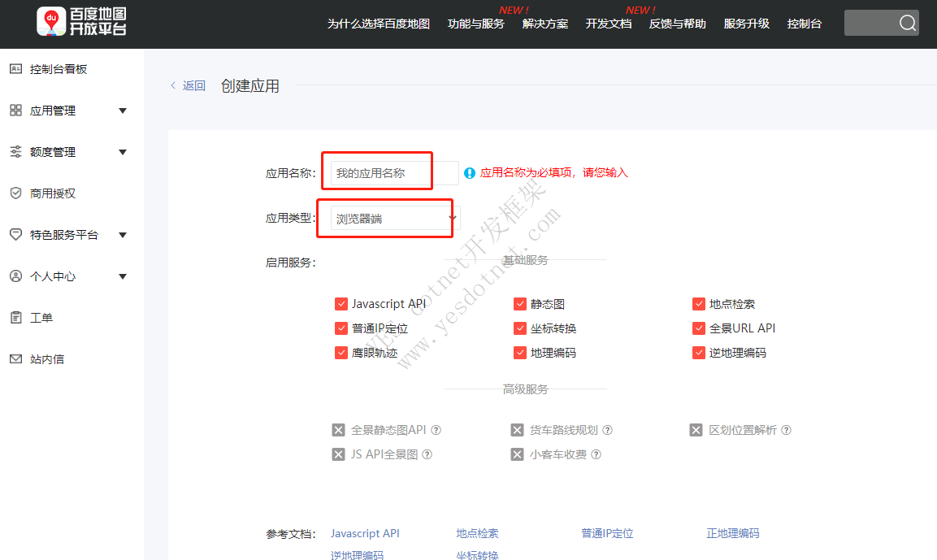Open the 普通IP定位 reference doc link
Screen dimensions: 937x560
click(607, 533)
